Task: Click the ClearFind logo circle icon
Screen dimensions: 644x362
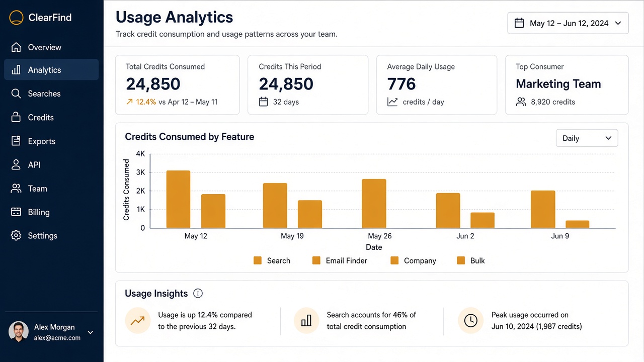Action: tap(16, 18)
